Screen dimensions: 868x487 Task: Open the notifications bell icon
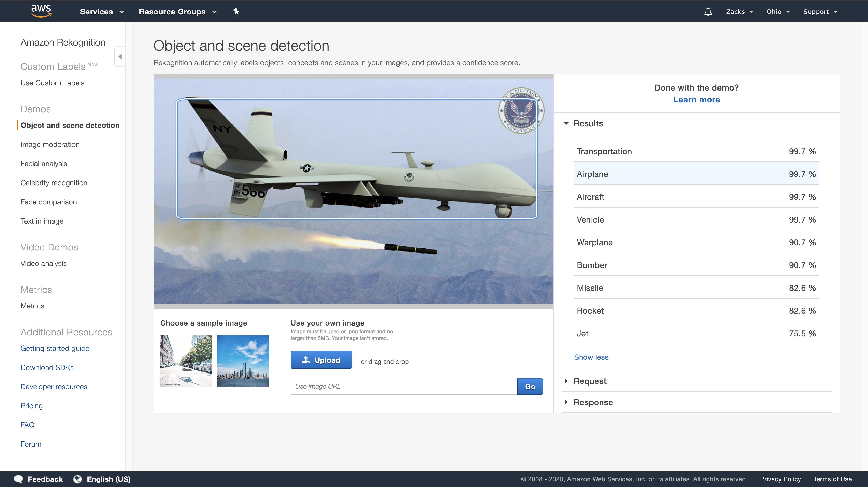(x=708, y=12)
